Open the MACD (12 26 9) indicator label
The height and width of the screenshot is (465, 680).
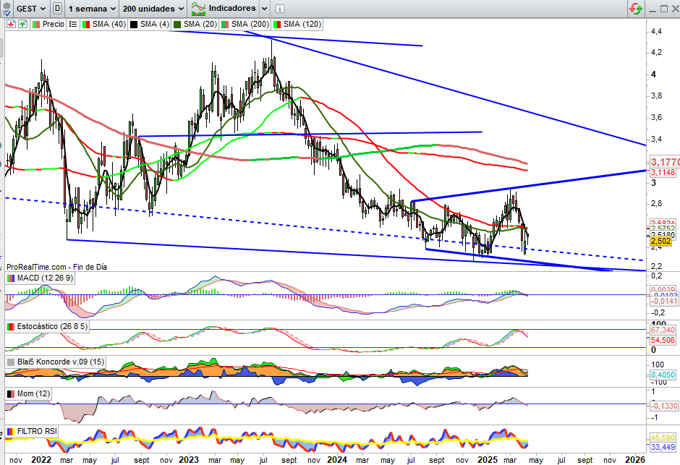tap(44, 278)
